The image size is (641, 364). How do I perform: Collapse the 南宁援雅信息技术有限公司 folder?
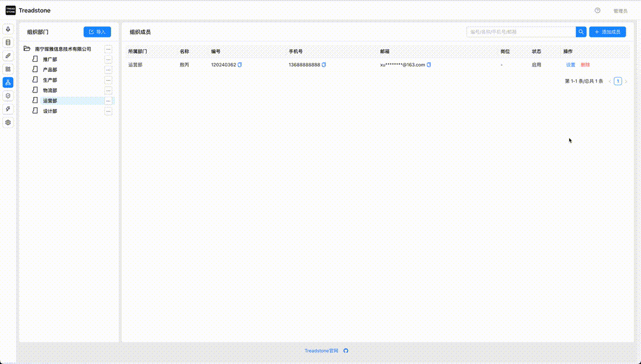click(27, 49)
